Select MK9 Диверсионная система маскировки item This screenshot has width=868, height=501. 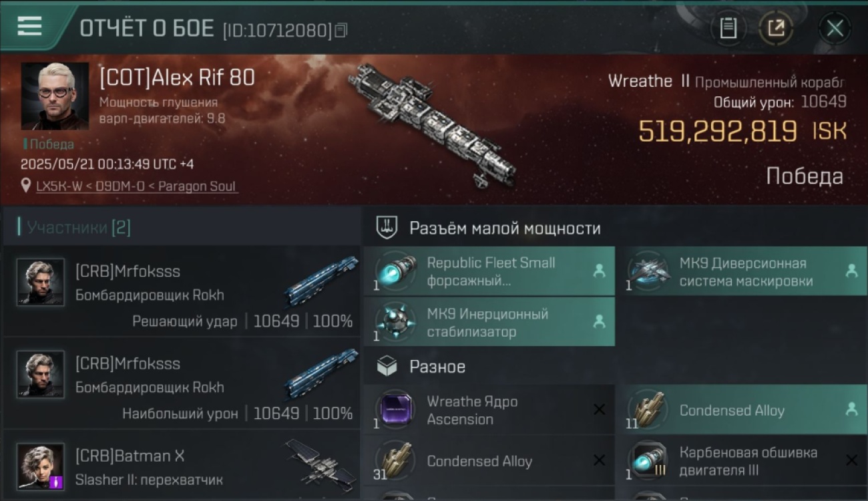[x=741, y=271]
